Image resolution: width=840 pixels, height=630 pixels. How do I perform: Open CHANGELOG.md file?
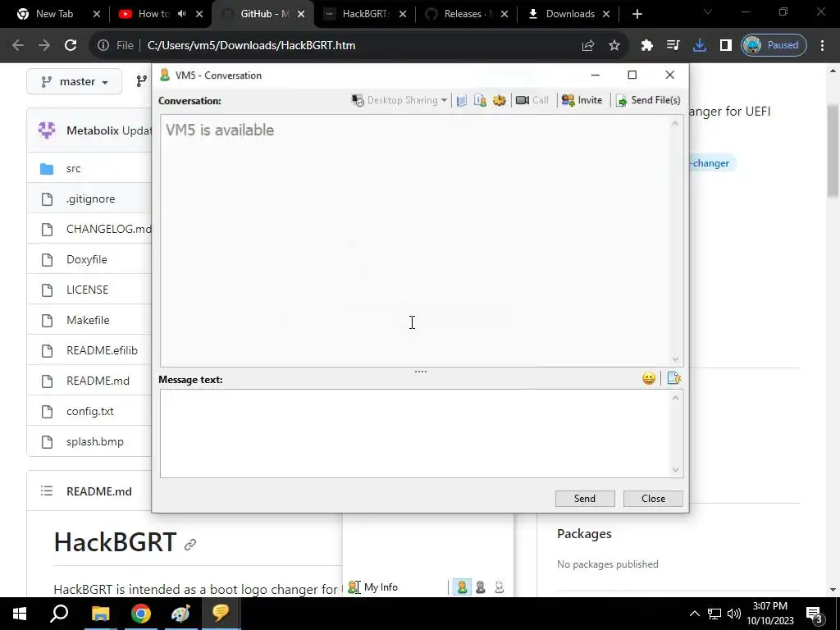(x=109, y=230)
